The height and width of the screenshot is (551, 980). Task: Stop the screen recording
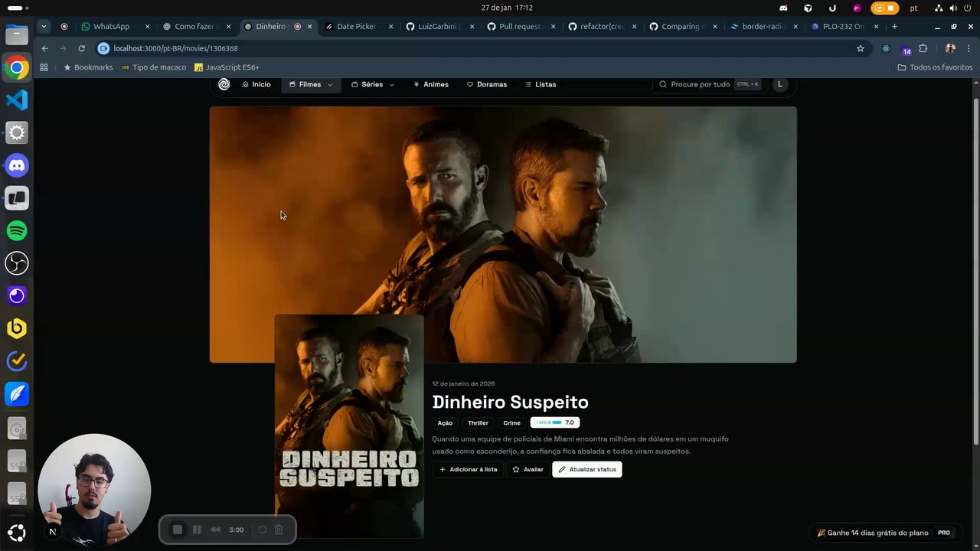pyautogui.click(x=178, y=530)
